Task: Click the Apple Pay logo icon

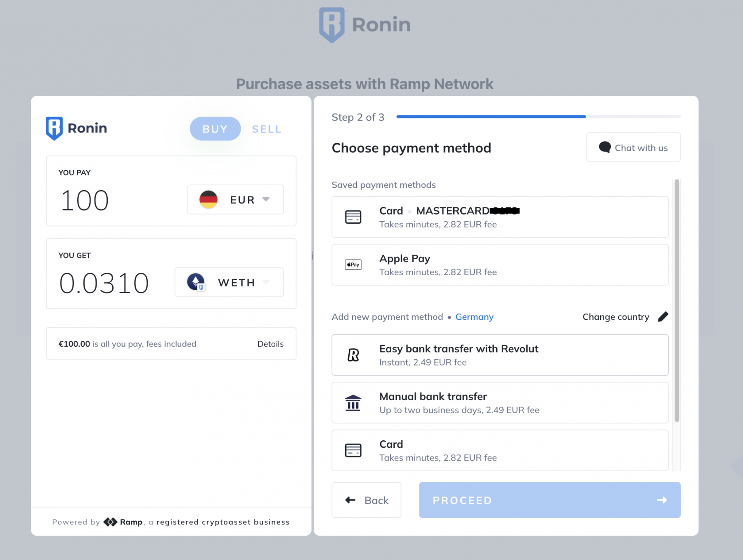Action: tap(353, 265)
